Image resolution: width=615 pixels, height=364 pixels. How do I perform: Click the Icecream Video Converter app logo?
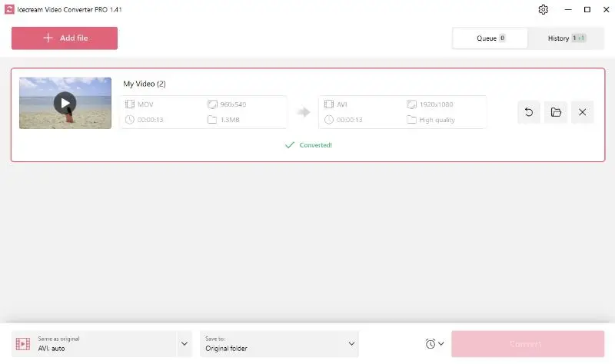pyautogui.click(x=9, y=9)
